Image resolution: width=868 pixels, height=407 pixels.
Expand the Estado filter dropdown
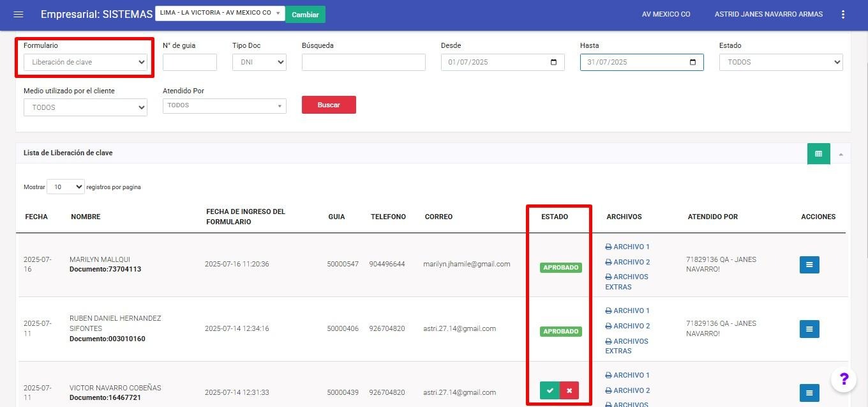pos(781,62)
